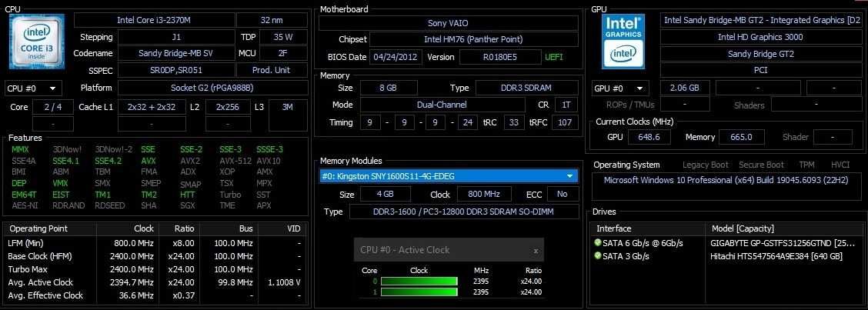
Task: Click the Secure Boot indicator
Action: (761, 165)
